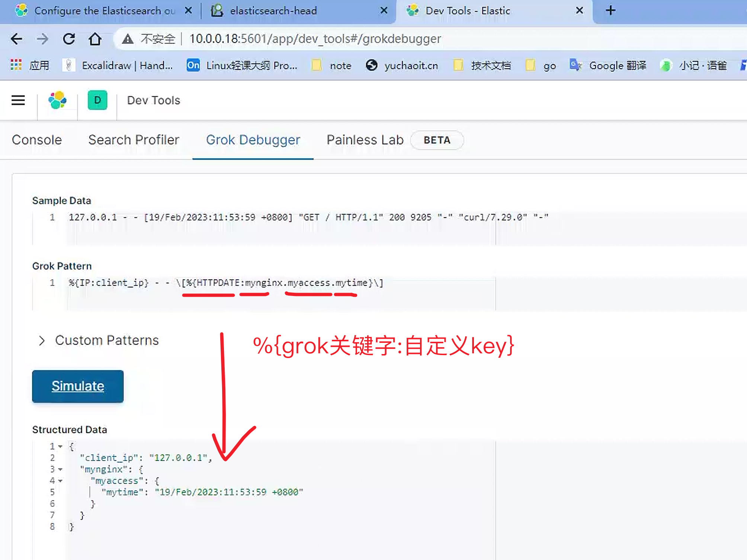Open the Painless Lab tab
The height and width of the screenshot is (560, 747).
365,140
